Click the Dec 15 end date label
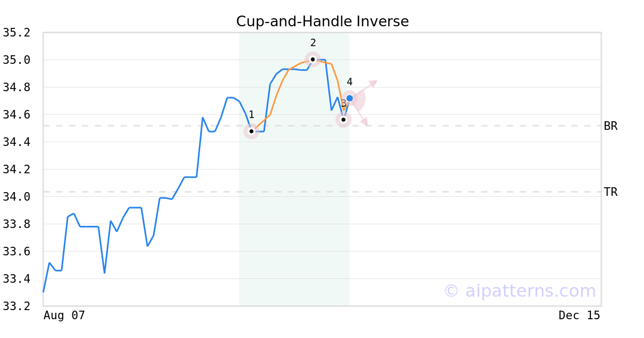 [x=579, y=315]
